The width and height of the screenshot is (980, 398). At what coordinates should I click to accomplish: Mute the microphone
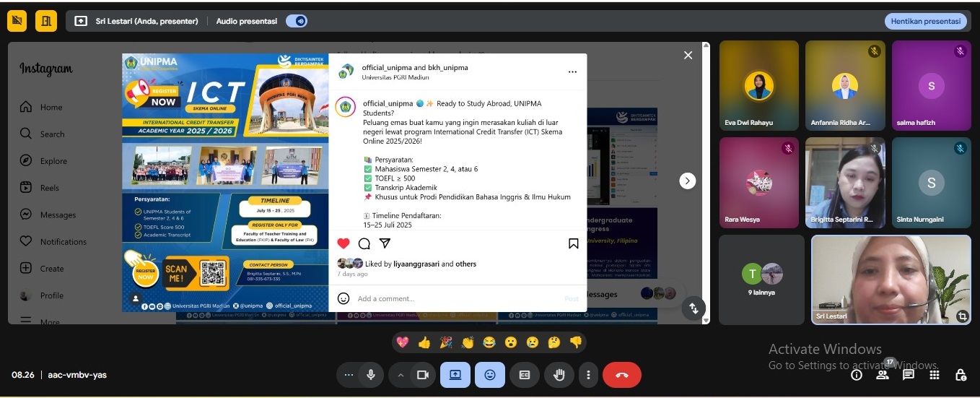pyautogui.click(x=371, y=375)
